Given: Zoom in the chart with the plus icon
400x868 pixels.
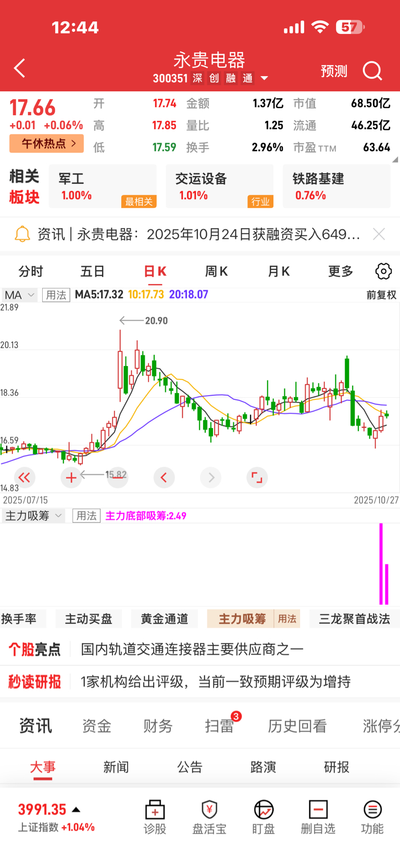Looking at the screenshot, I should [x=71, y=478].
